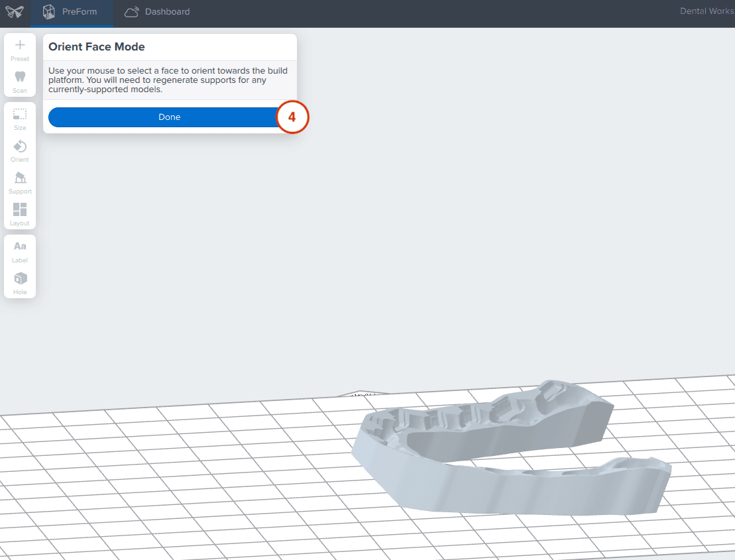735x560 pixels.
Task: Activate the Hole tool
Action: tap(20, 280)
